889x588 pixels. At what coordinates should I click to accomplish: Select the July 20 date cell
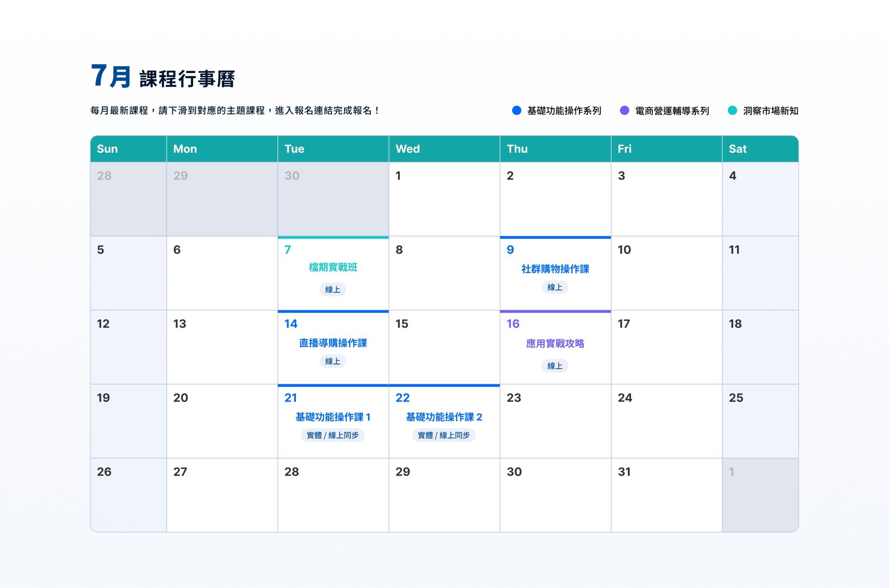[222, 421]
